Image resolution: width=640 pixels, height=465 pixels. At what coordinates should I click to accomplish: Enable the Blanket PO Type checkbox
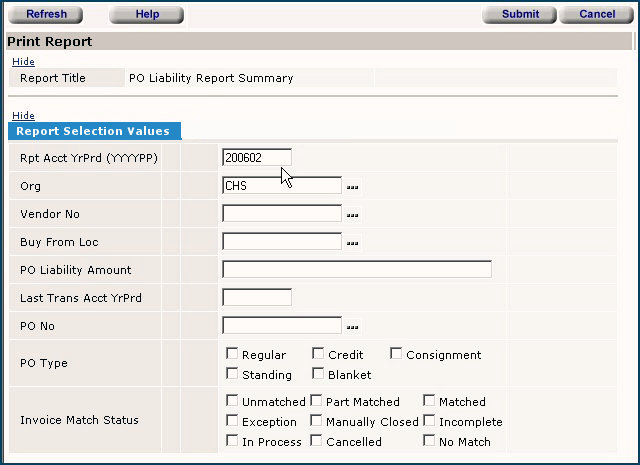318,375
